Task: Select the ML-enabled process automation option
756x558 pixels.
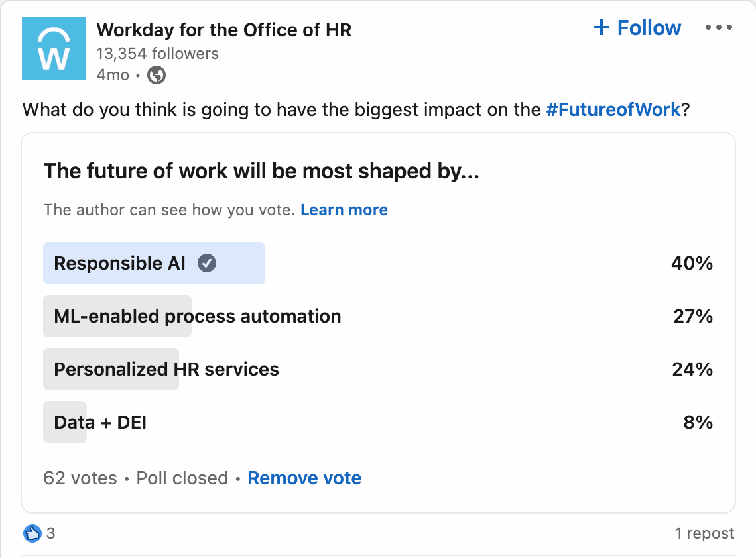Action: pos(198,317)
